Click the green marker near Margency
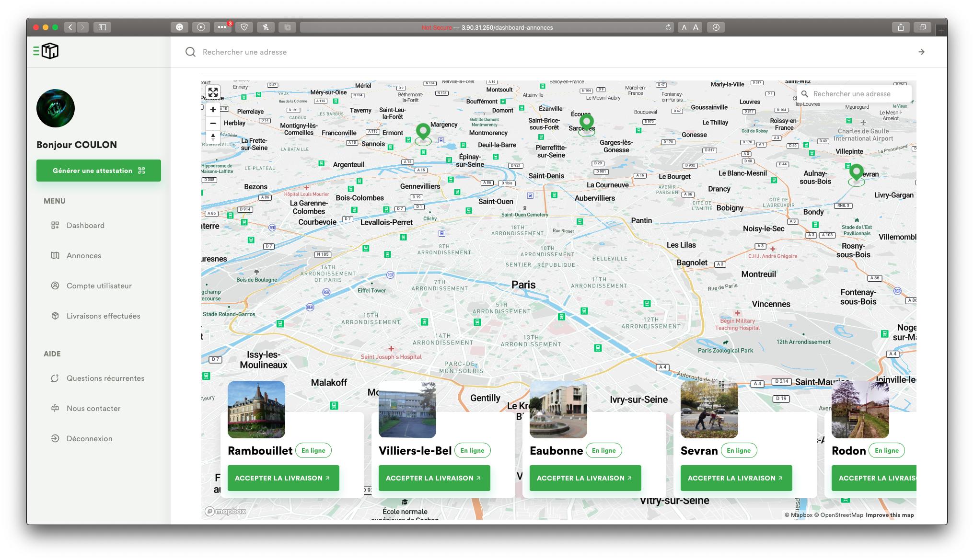The image size is (974, 560). [x=423, y=131]
